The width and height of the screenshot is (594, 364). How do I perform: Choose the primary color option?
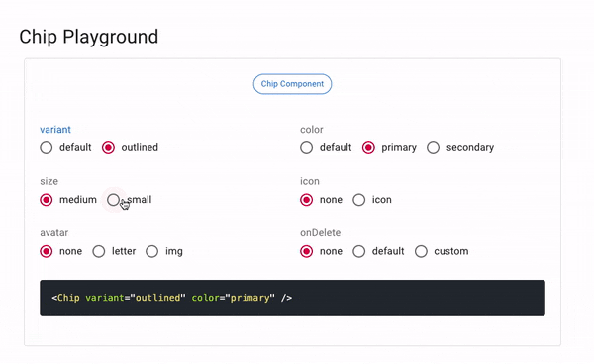click(368, 147)
